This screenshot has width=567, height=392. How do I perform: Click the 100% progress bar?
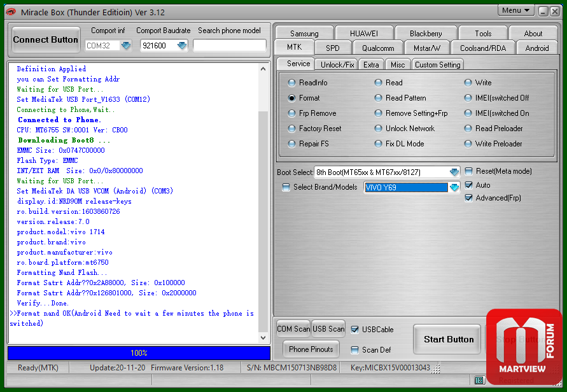tap(139, 353)
